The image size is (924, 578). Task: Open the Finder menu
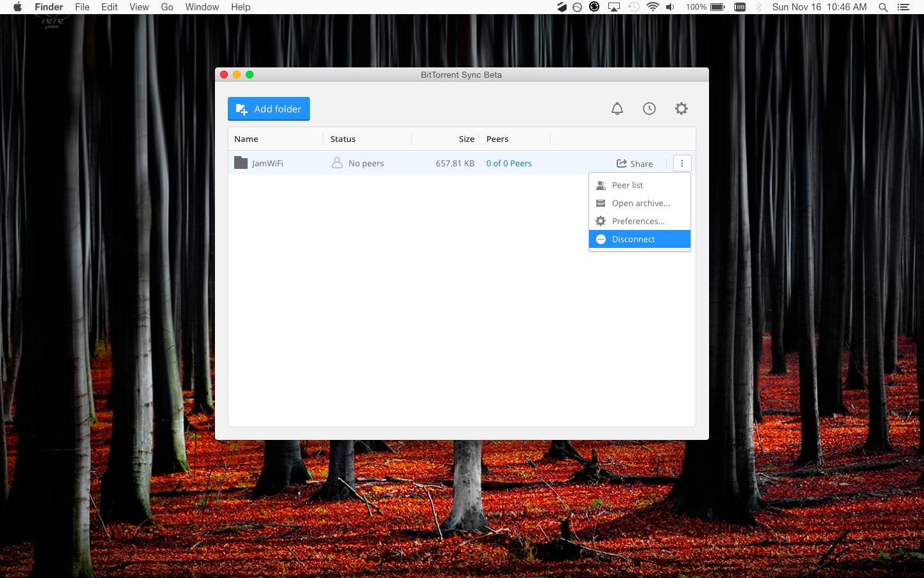[49, 7]
